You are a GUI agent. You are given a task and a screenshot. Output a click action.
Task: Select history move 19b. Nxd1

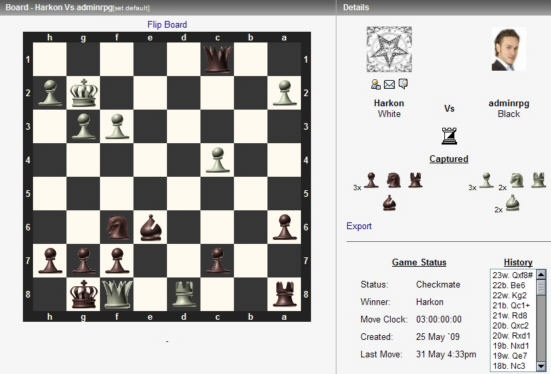tap(511, 346)
